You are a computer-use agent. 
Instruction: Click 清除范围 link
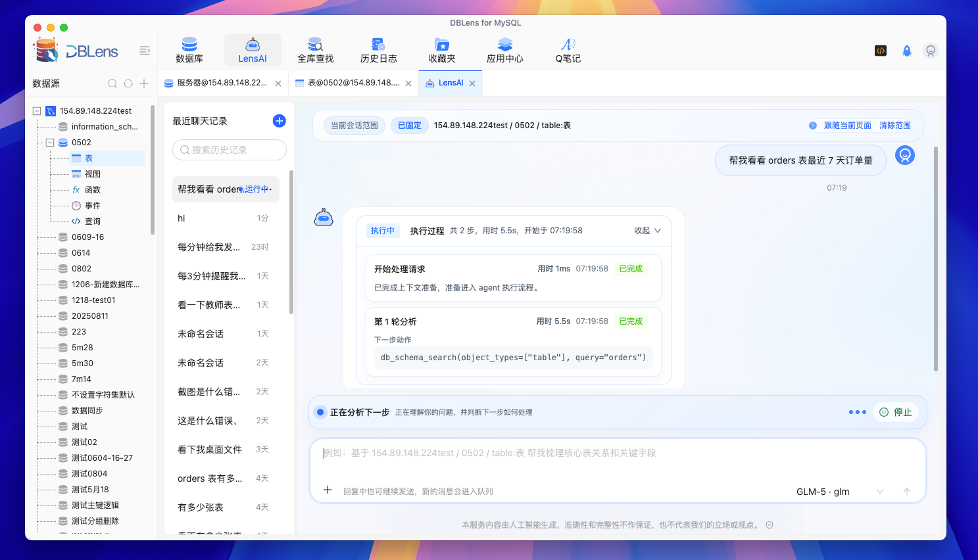point(895,126)
